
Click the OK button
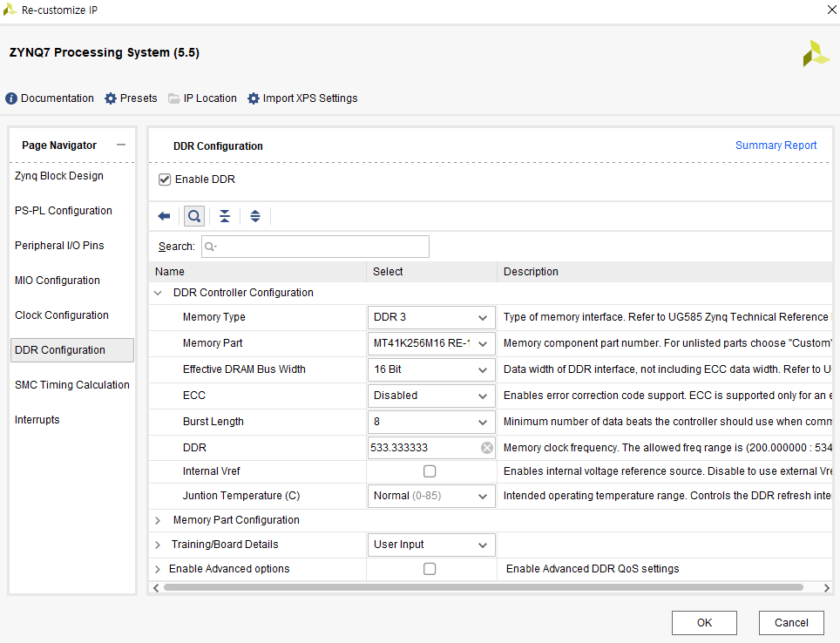pyautogui.click(x=704, y=623)
